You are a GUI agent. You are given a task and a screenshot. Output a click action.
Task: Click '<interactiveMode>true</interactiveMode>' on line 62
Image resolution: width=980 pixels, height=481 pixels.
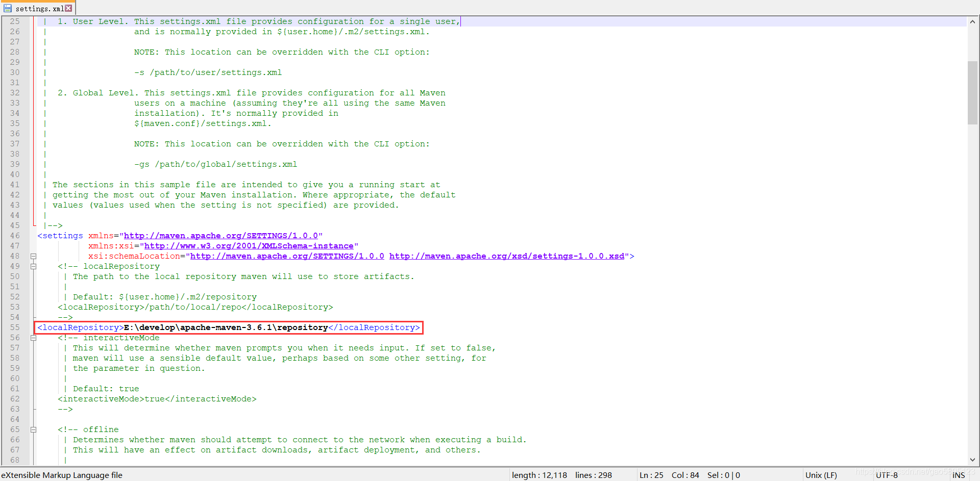point(157,399)
